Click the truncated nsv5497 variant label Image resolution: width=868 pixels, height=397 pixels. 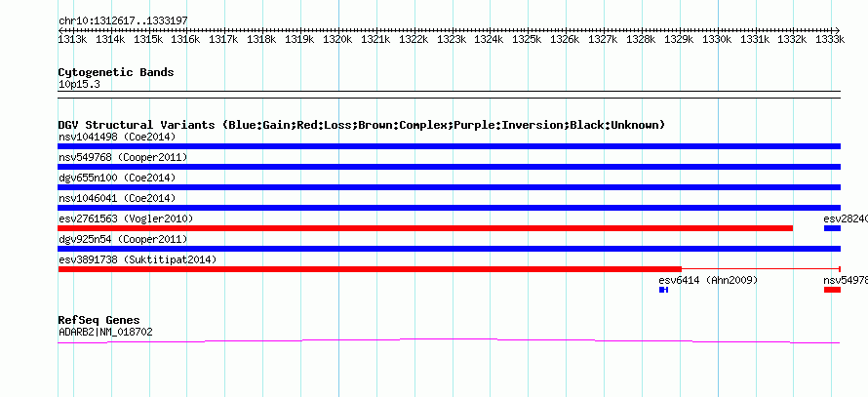[x=846, y=280]
